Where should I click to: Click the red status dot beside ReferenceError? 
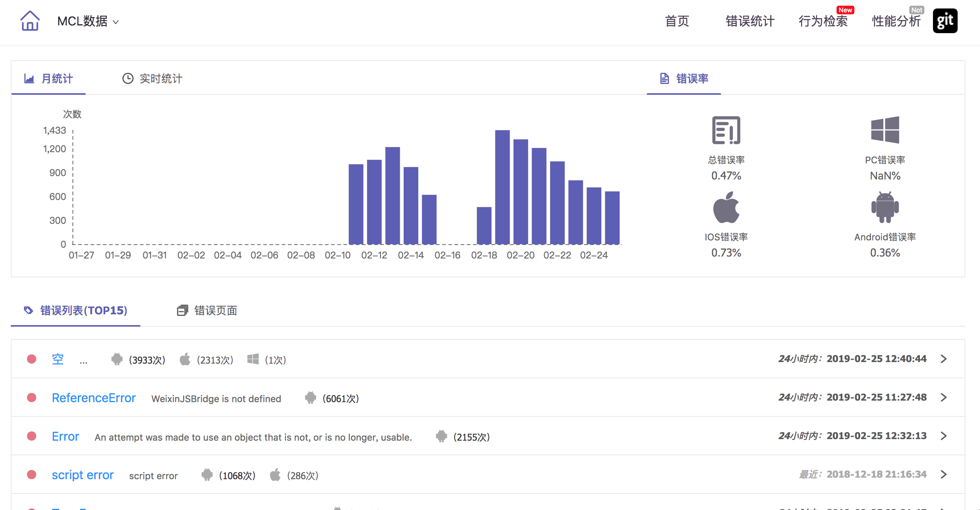(x=32, y=397)
